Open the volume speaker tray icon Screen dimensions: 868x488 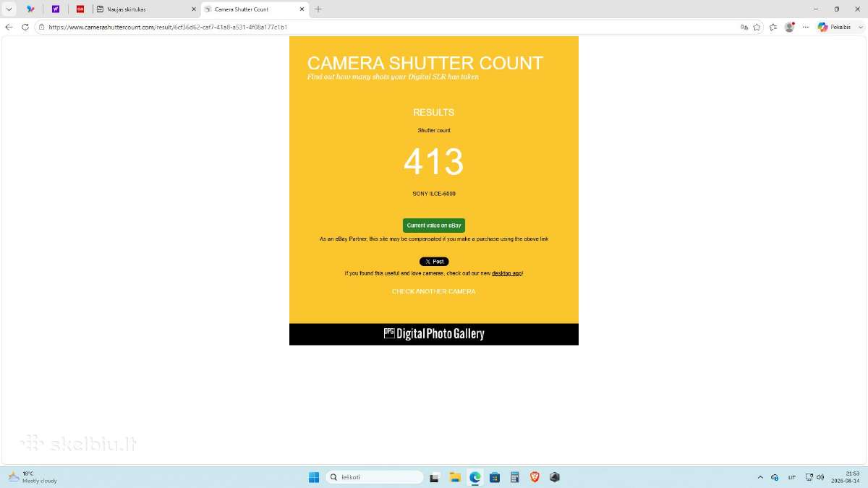point(820,477)
